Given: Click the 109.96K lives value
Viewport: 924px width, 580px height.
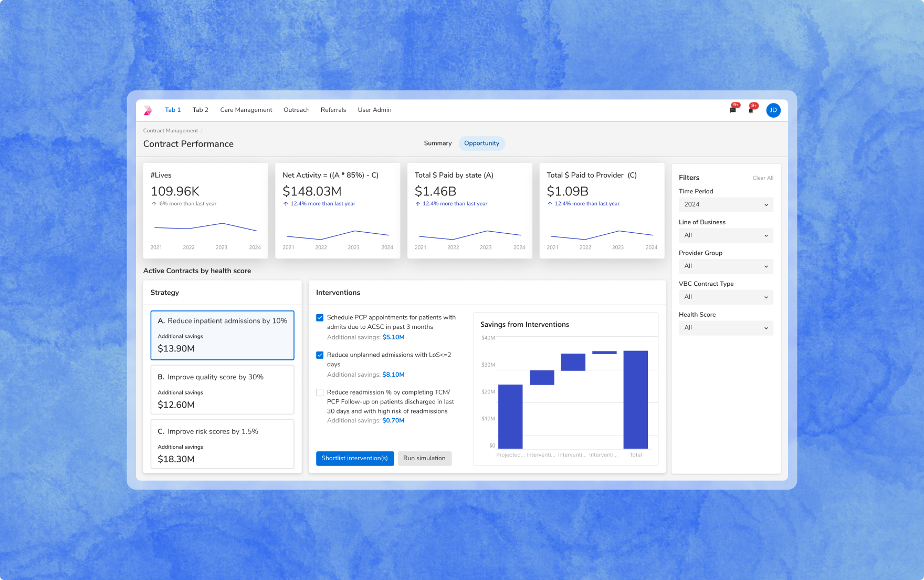Looking at the screenshot, I should 175,192.
